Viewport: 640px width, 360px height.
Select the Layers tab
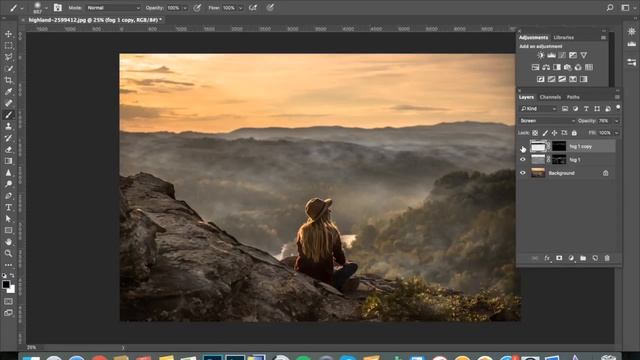pos(526,97)
